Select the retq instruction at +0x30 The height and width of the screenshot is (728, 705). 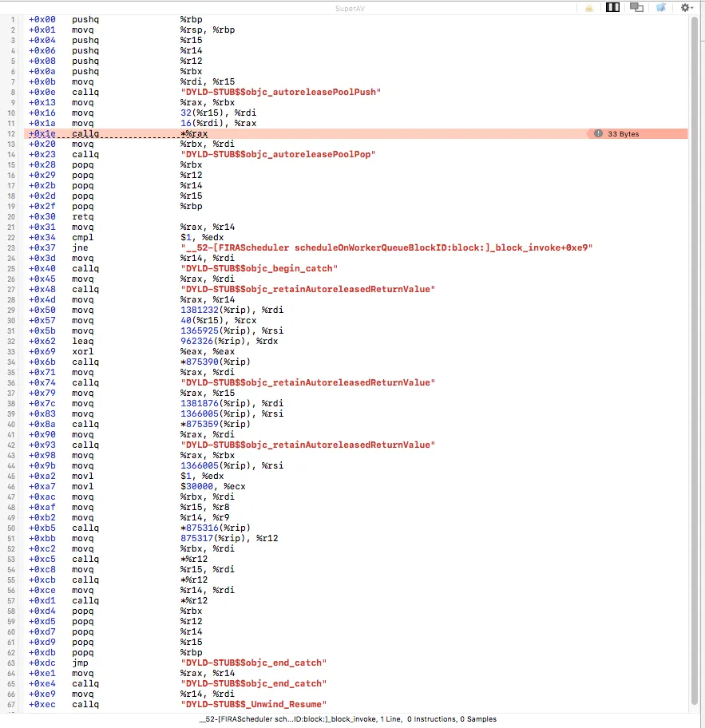356,217
